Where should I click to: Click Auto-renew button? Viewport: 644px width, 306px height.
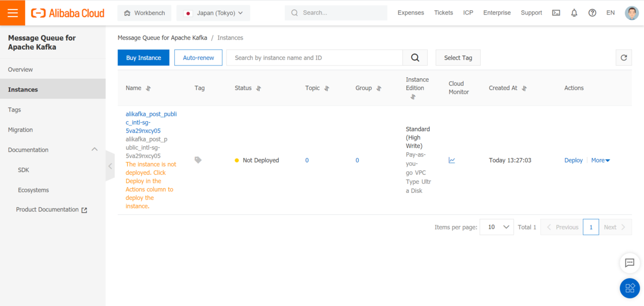[x=198, y=58]
